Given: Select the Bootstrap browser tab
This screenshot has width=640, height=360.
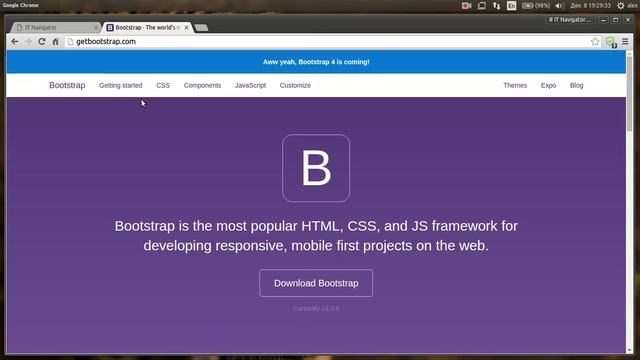Looking at the screenshot, I should click(x=147, y=27).
